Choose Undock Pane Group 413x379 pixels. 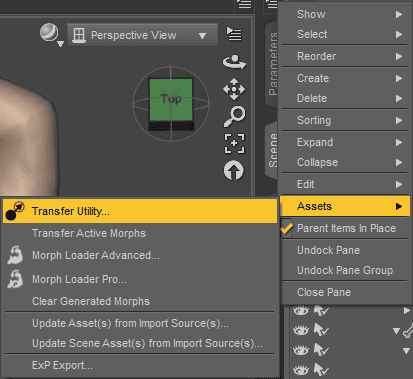(345, 270)
